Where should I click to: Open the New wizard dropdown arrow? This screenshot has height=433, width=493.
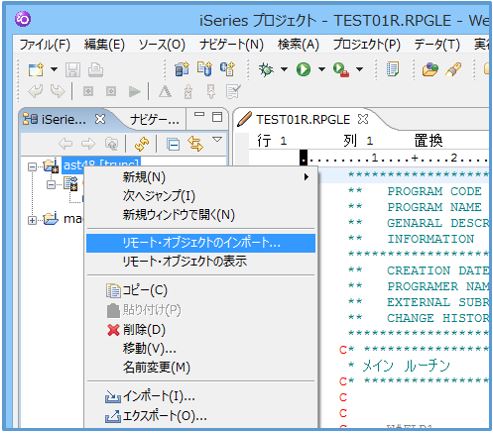click(54, 69)
